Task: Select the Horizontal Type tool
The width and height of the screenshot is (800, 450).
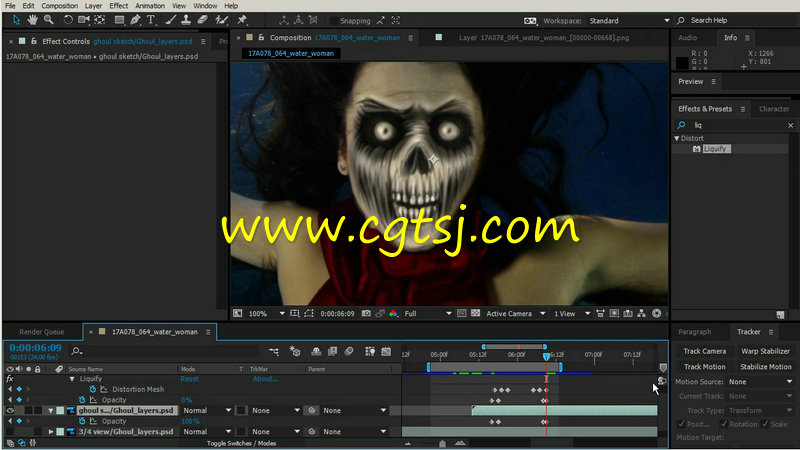Action: pyautogui.click(x=151, y=20)
